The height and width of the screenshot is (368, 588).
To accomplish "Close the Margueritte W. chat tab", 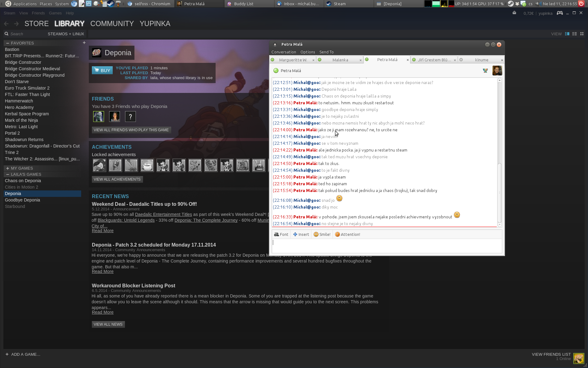I will click(313, 60).
